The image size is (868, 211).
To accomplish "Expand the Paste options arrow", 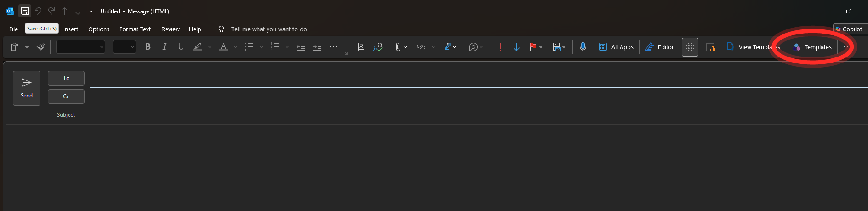I will [x=27, y=47].
